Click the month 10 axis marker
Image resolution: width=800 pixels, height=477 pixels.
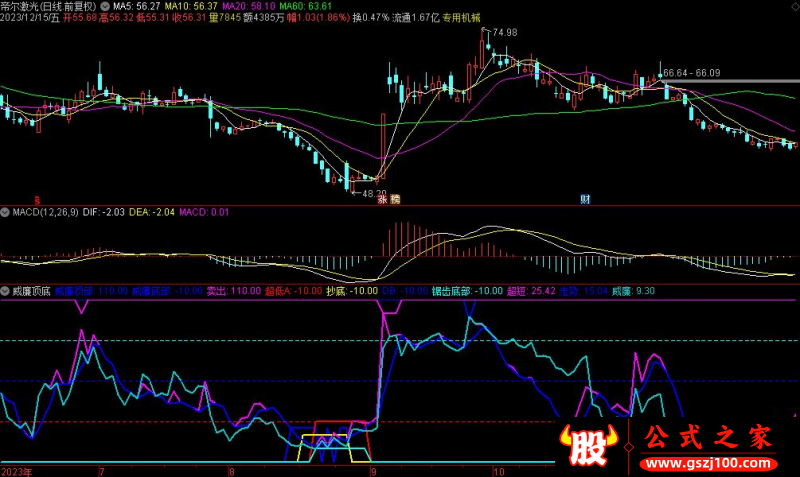(x=498, y=471)
